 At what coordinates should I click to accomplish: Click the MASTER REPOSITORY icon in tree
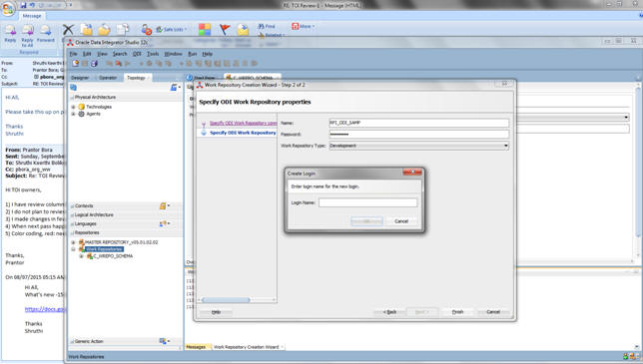[81, 242]
